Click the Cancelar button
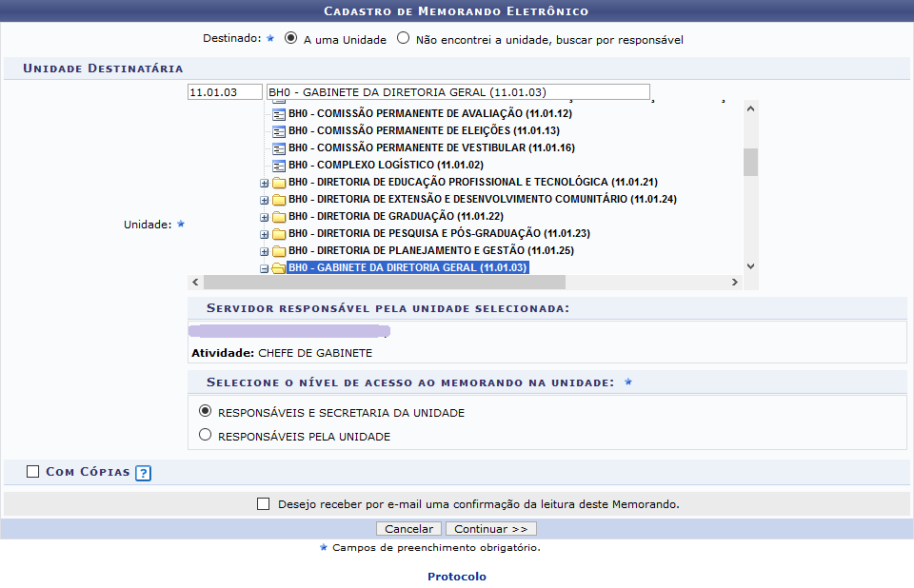Viewport: 914px width, 588px height. (x=408, y=529)
